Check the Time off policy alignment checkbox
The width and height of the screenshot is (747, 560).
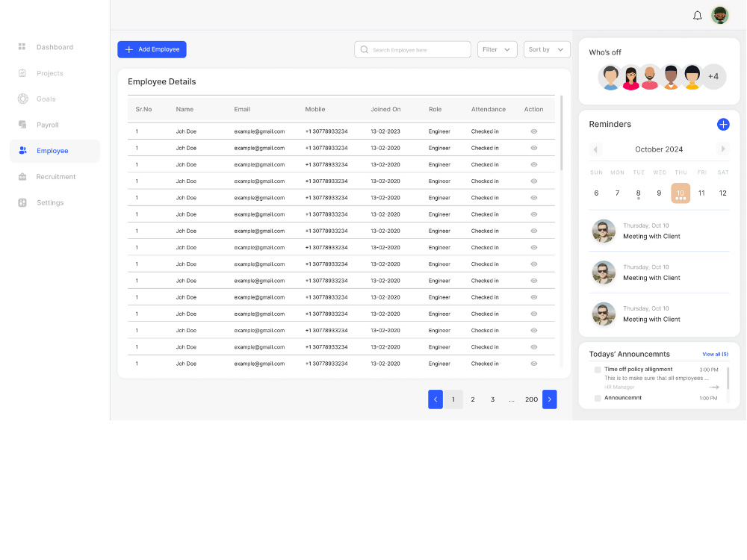point(598,370)
